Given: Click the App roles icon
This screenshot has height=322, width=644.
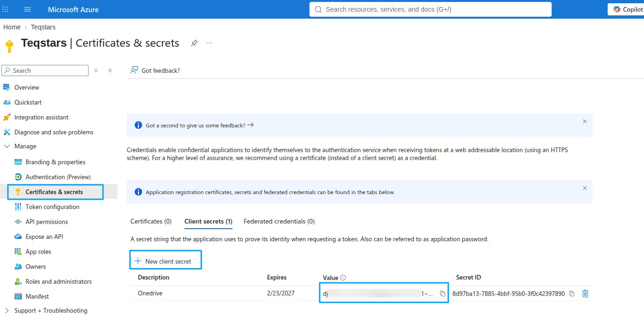Looking at the screenshot, I should coord(18,252).
